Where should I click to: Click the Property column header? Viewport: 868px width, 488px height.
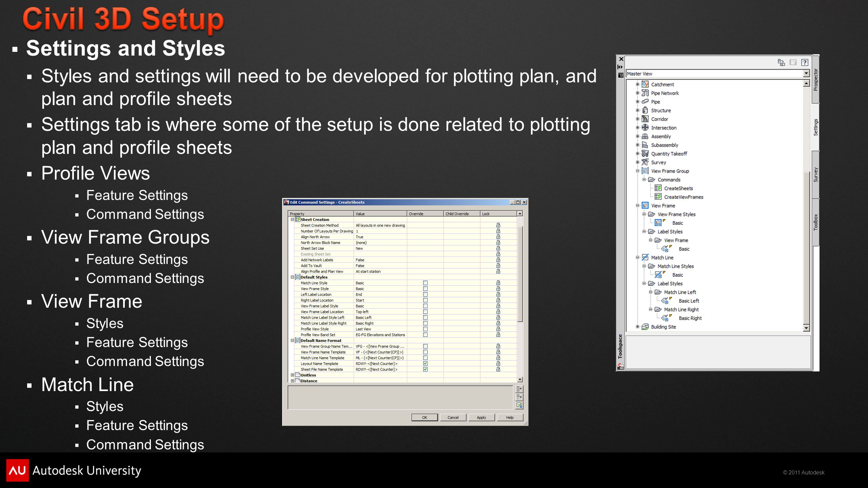tap(321, 213)
